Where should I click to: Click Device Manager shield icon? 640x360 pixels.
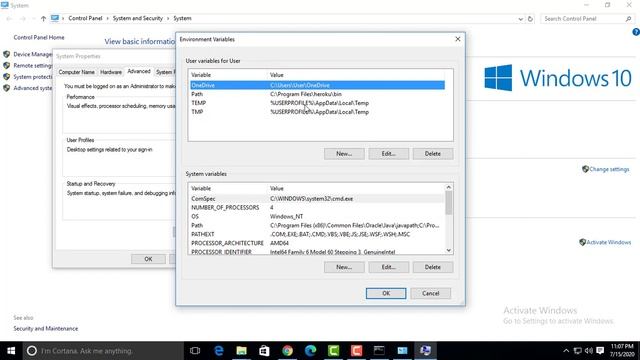pos(7,54)
